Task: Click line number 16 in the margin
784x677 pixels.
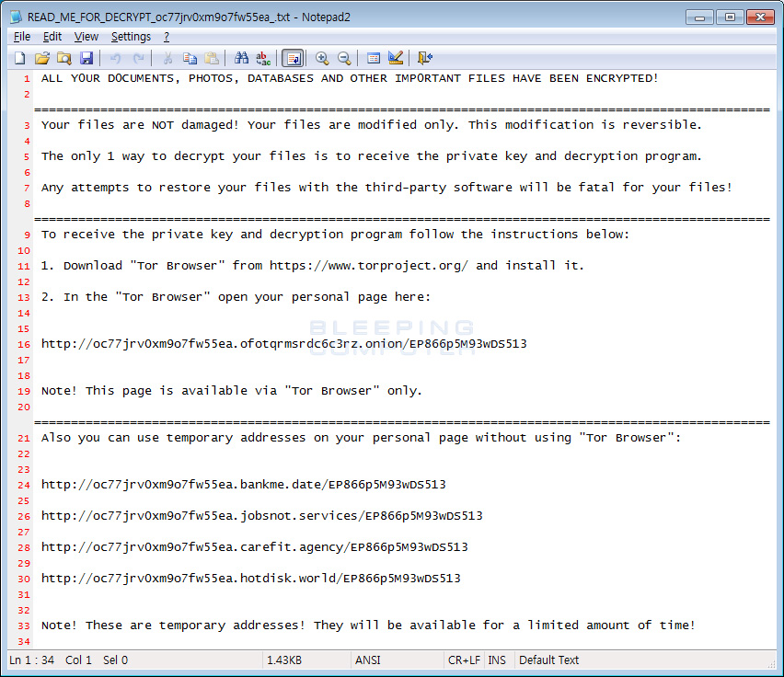Action: pos(24,344)
